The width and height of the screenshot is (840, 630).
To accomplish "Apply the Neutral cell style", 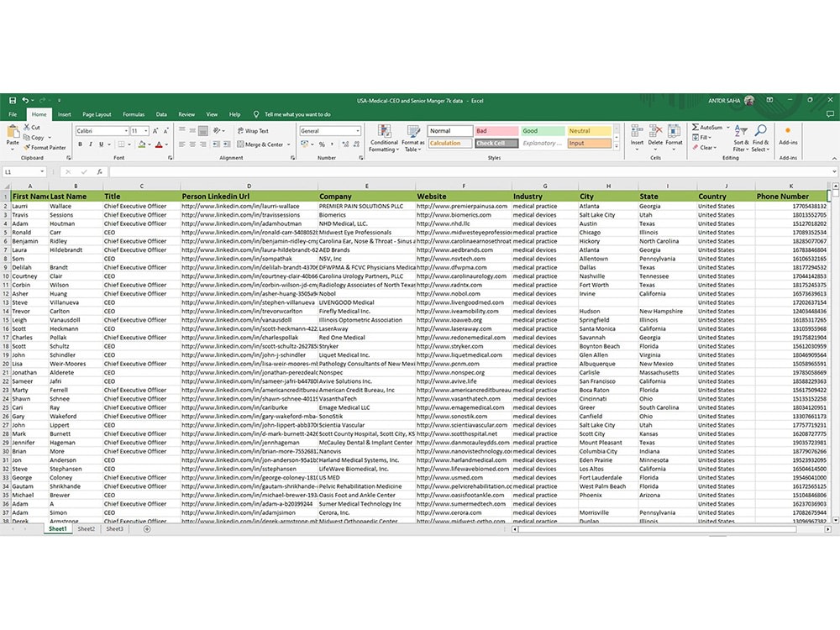I will pos(590,131).
